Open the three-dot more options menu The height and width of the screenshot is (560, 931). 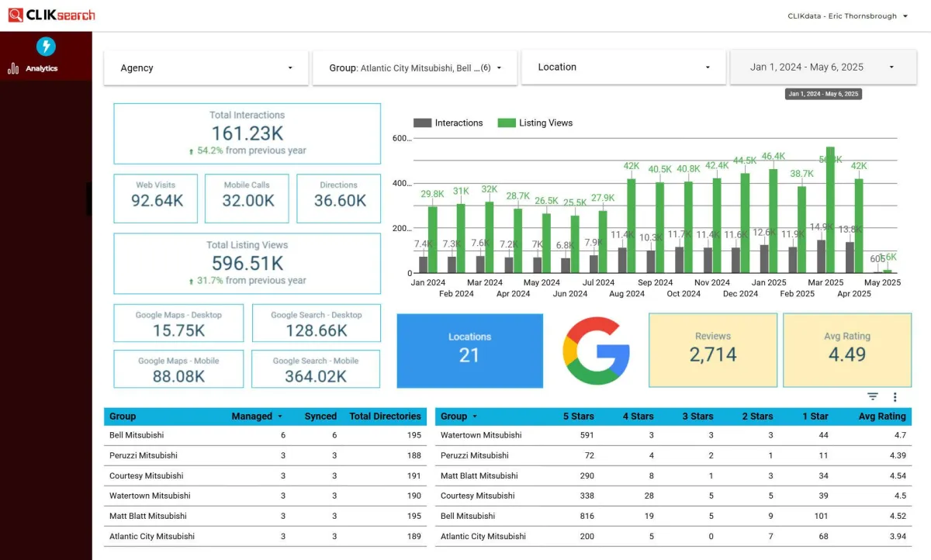pos(895,397)
